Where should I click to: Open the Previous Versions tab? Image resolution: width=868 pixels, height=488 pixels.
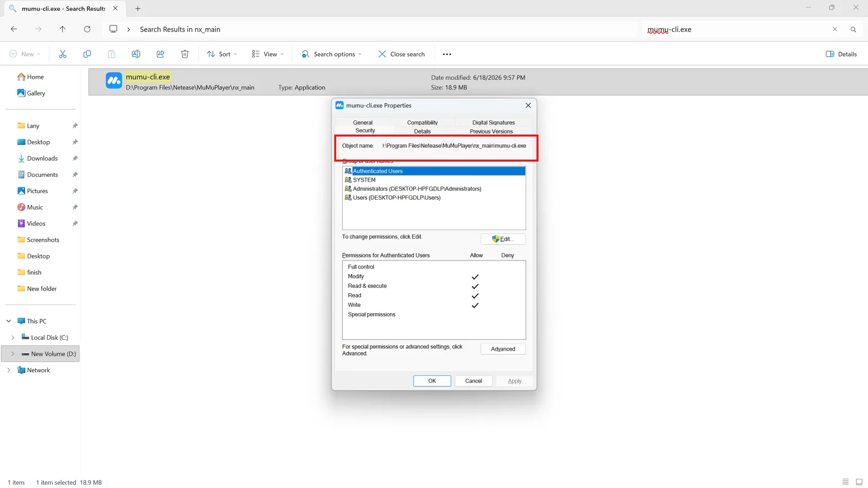point(491,131)
